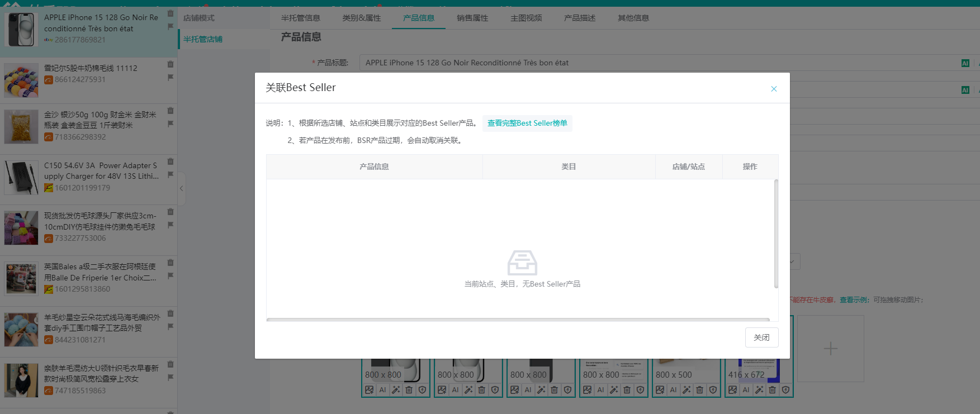The width and height of the screenshot is (980, 414).
Task: Click the 操作 column header
Action: pos(750,166)
